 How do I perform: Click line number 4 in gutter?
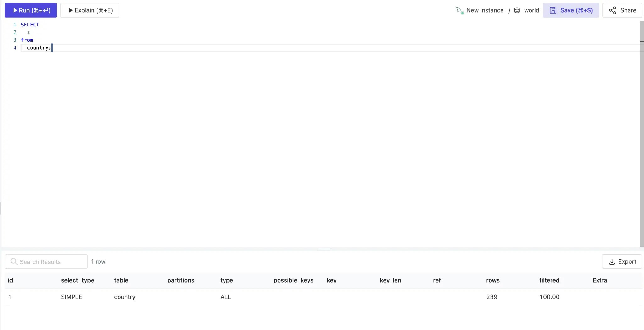point(15,48)
